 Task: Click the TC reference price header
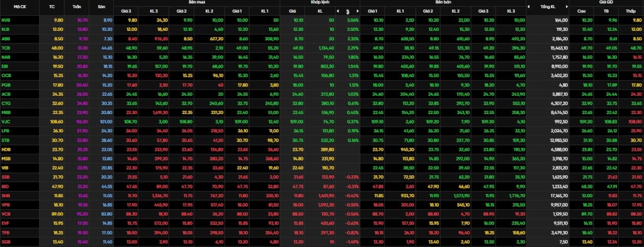[52, 7]
